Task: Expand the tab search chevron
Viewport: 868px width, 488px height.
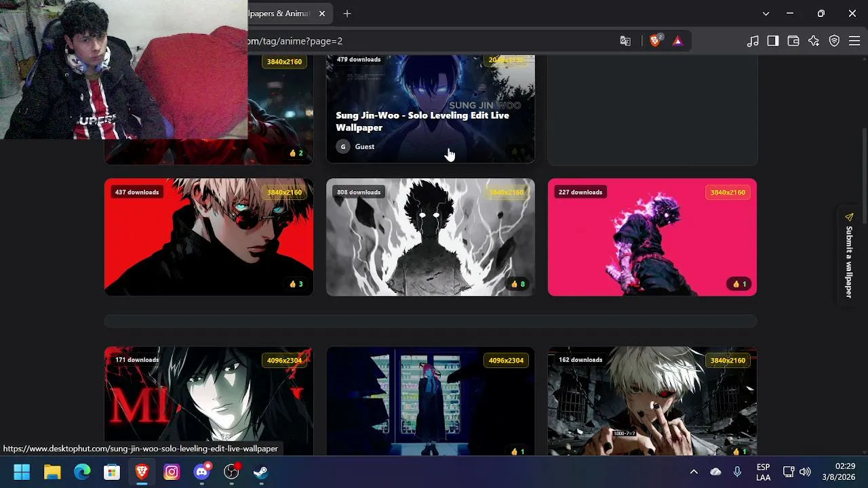Action: point(766,14)
